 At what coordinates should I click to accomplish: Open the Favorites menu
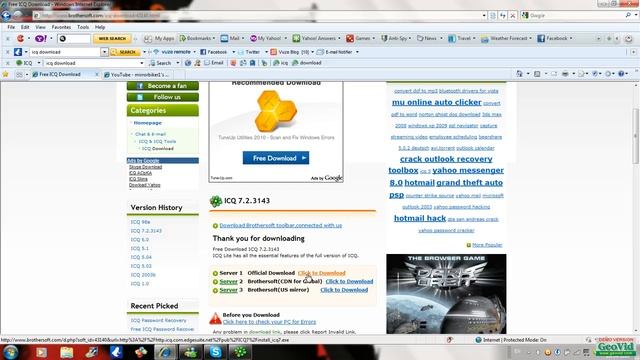tap(61, 27)
